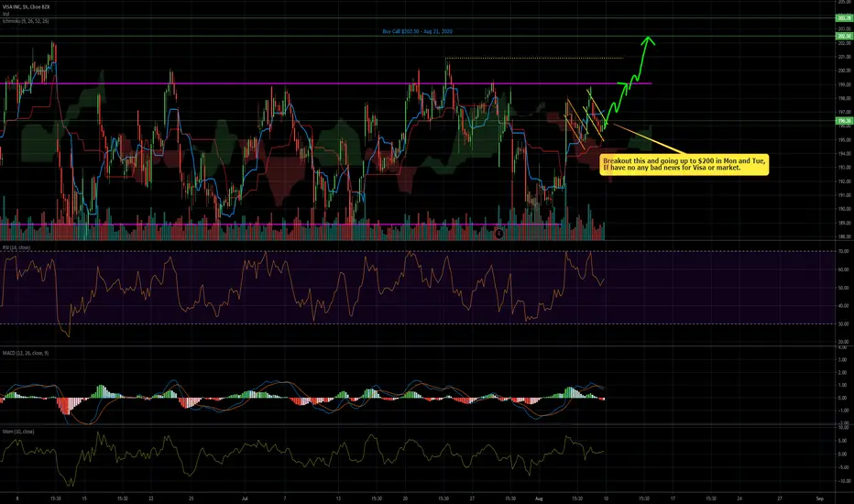Click the earnings E marker on chart

[498, 234]
